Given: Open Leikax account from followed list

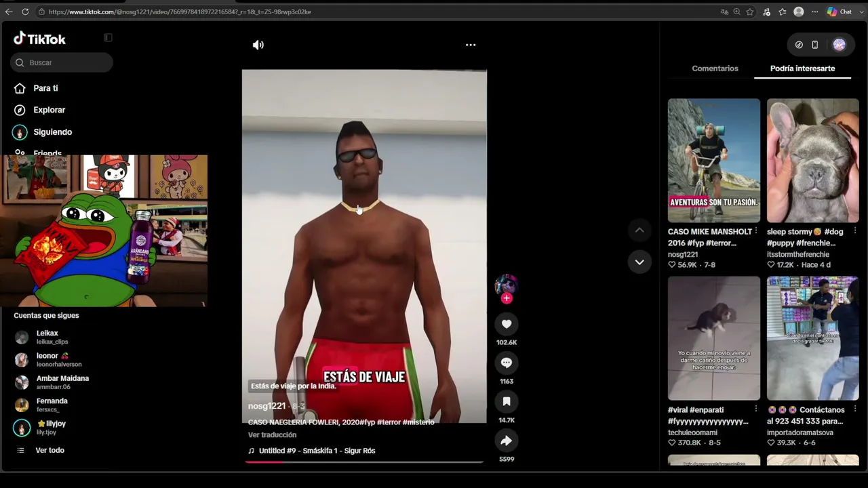Looking at the screenshot, I should tap(47, 337).
